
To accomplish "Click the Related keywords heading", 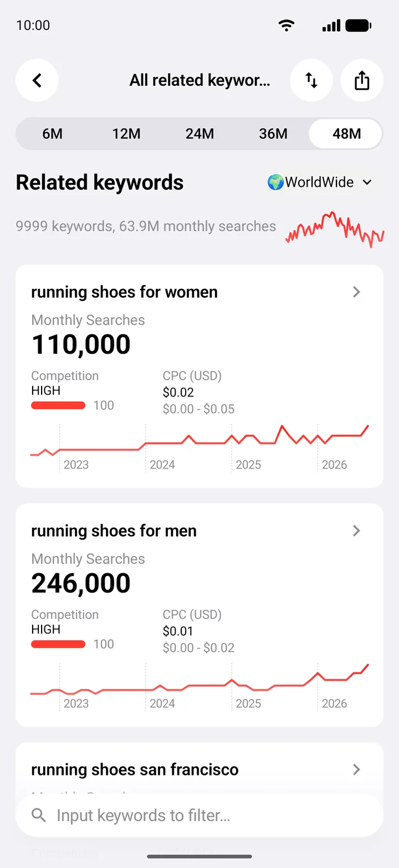I will (100, 182).
